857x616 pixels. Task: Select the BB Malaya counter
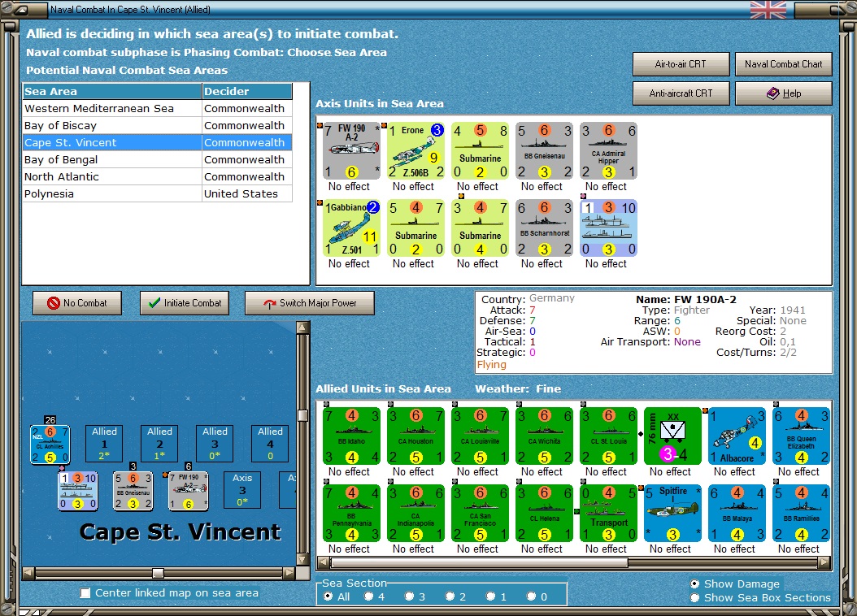coord(737,513)
